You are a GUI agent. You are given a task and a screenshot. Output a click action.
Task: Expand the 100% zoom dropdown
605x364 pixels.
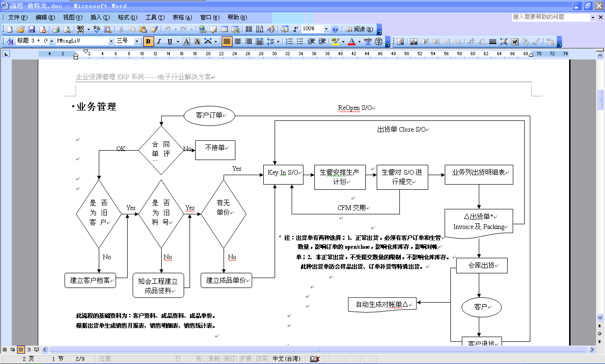[x=326, y=29]
